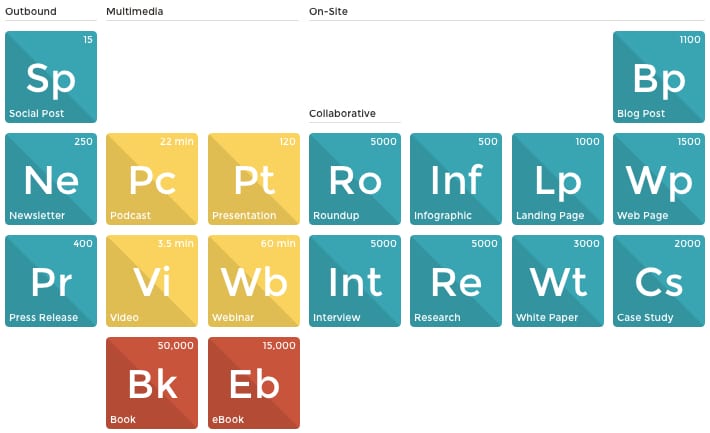Click the Social Post (Sp) tile
Image resolution: width=710 pixels, height=433 pixels.
(x=51, y=77)
